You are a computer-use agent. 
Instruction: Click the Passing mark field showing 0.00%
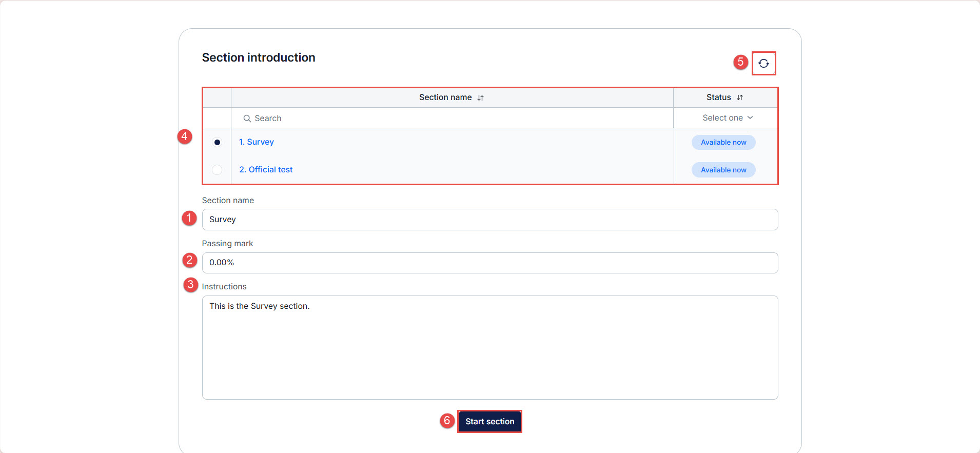pos(489,263)
